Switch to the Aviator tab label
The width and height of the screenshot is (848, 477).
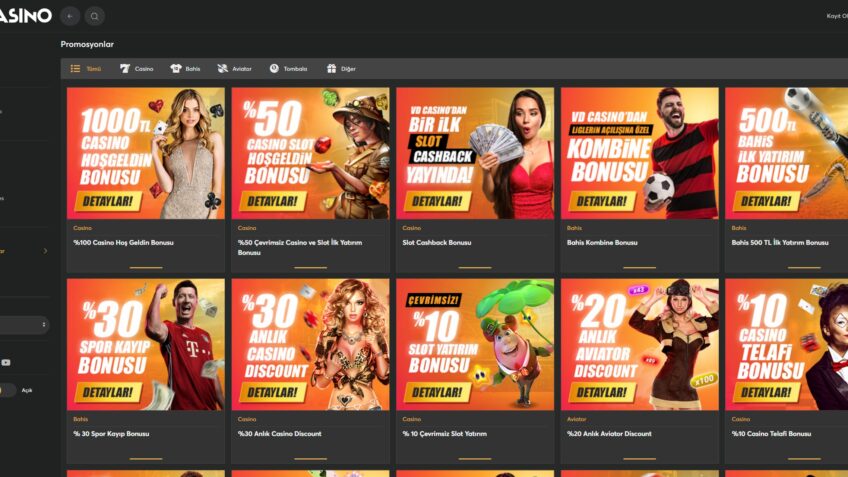(242, 69)
